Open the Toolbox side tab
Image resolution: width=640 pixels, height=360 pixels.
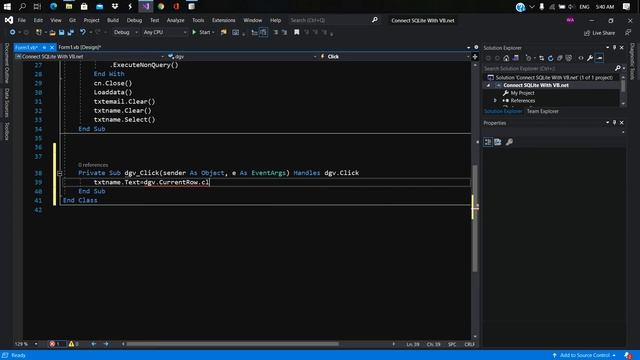point(6,131)
